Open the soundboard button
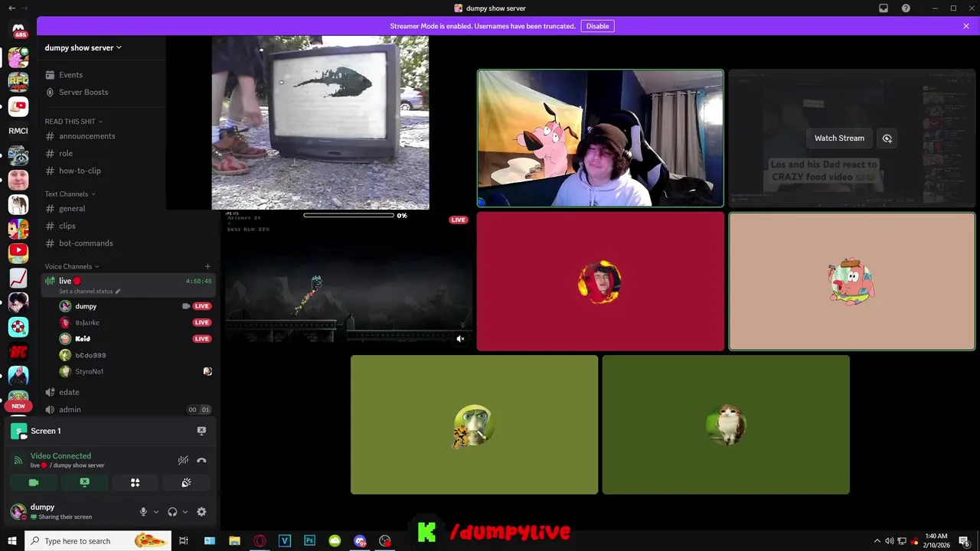The width and height of the screenshot is (980, 551). click(x=186, y=483)
